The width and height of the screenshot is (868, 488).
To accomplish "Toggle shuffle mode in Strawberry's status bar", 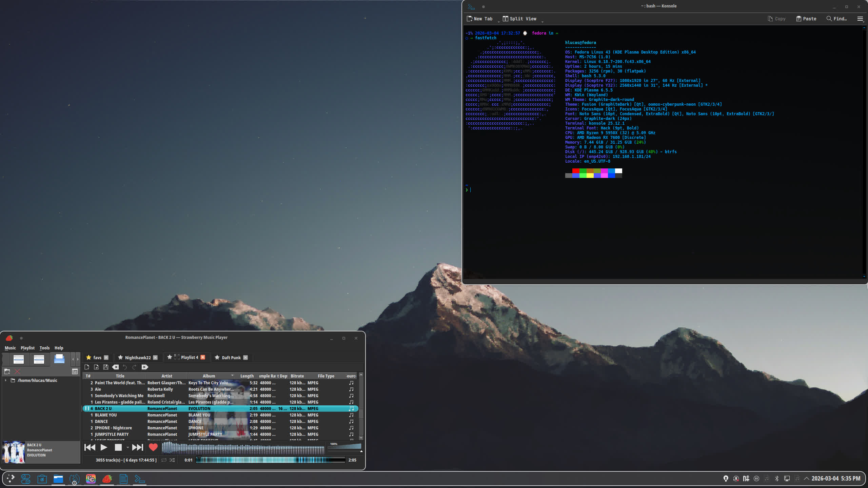I will click(172, 460).
